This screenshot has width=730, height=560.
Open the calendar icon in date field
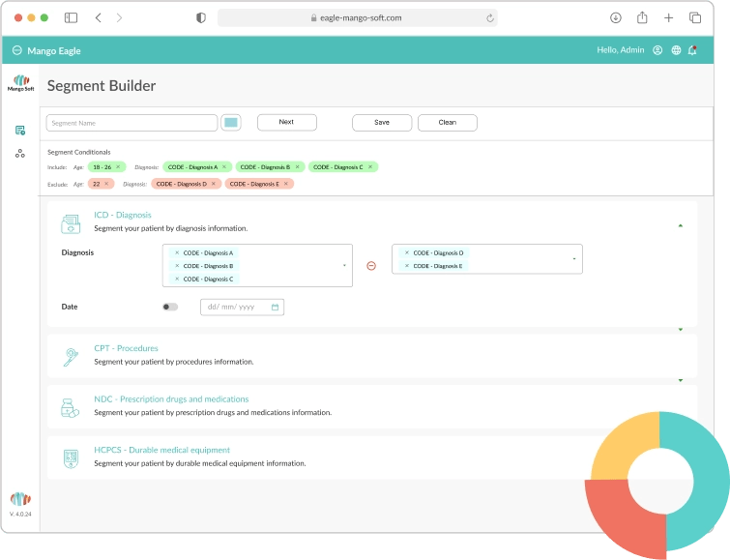click(275, 307)
